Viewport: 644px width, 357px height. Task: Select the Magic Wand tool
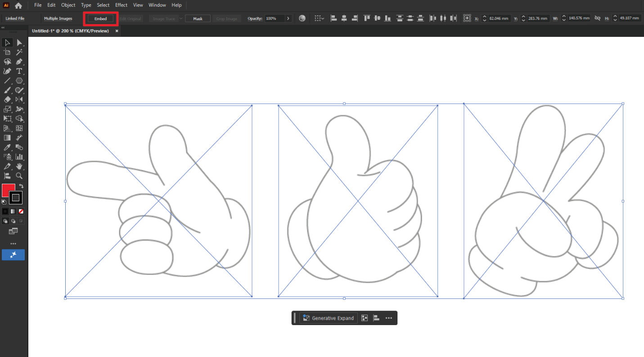19,52
